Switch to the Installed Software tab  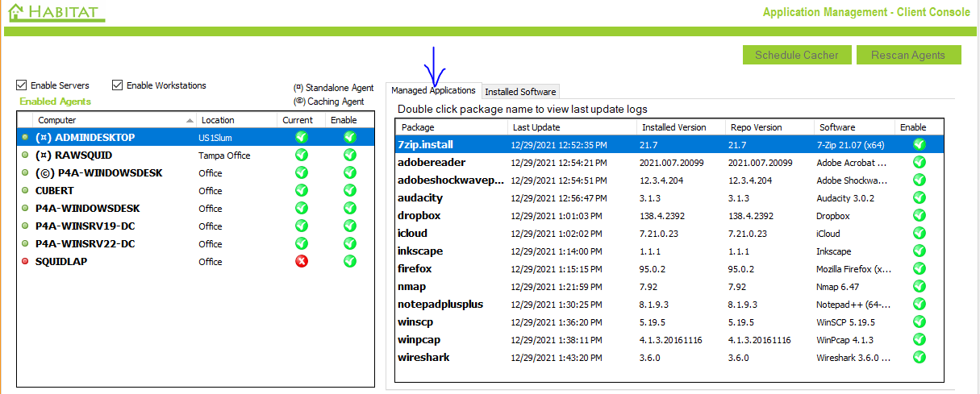point(520,92)
